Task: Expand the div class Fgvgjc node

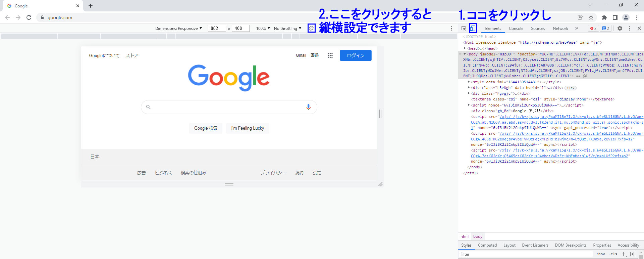Action: click(x=469, y=93)
